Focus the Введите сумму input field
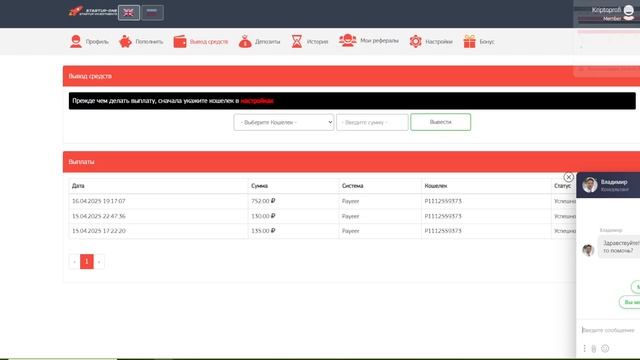Viewport: 640px width, 360px height. (x=372, y=122)
